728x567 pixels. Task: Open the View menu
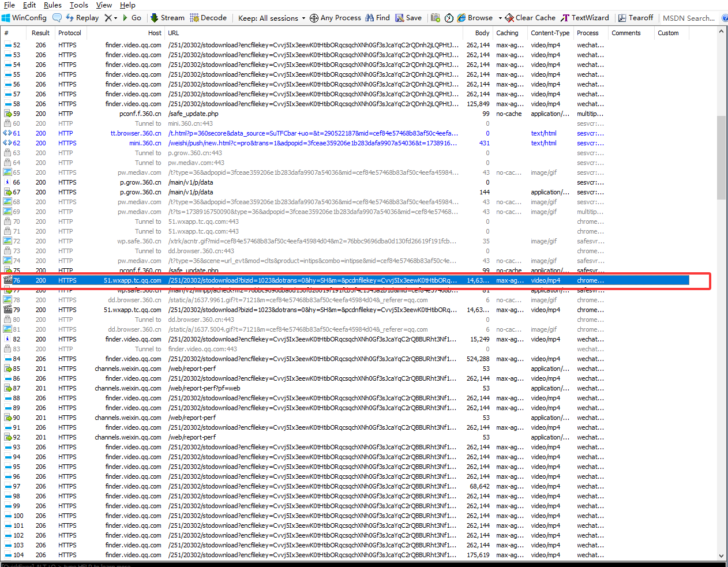[x=104, y=5]
